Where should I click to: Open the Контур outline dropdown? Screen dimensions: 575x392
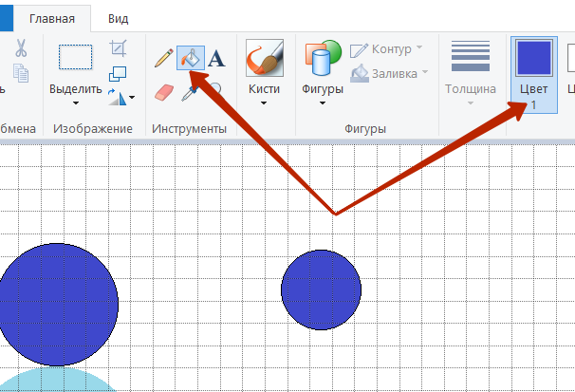[x=419, y=47]
